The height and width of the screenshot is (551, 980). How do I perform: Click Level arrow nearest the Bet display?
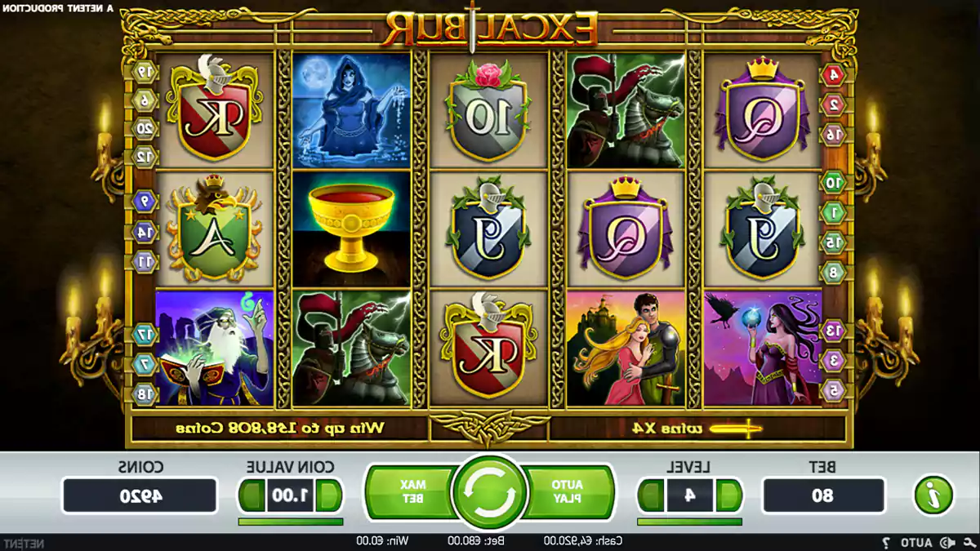[729, 495]
